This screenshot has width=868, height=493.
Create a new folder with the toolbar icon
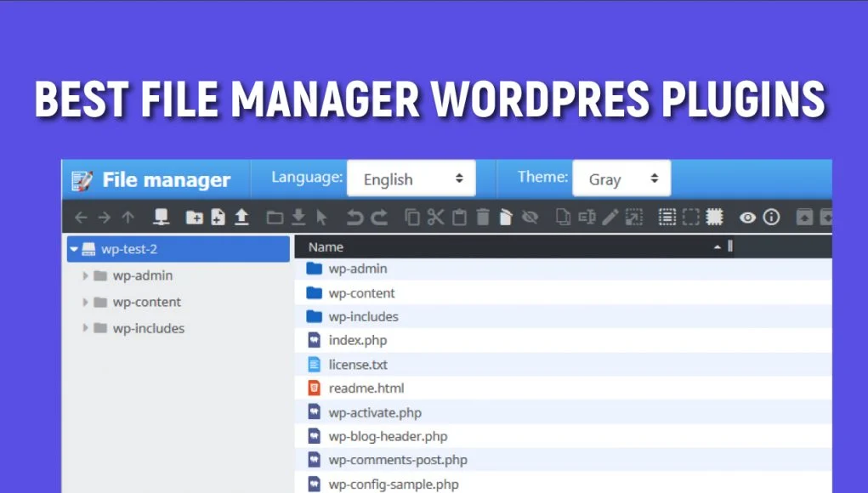[195, 218]
